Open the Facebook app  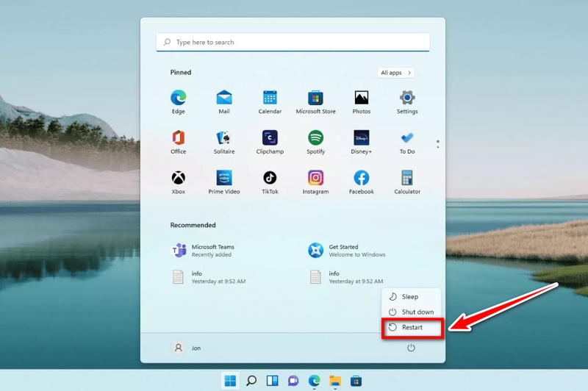[361, 182]
